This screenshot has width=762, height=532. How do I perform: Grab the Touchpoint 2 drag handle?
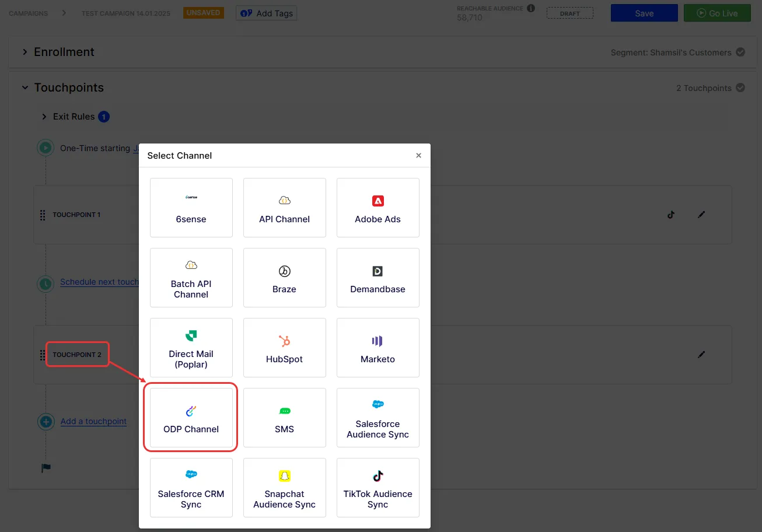pyautogui.click(x=43, y=355)
